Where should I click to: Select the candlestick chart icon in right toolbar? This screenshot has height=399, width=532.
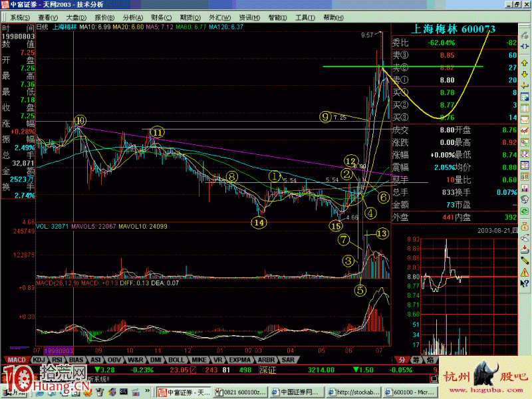[x=525, y=131]
